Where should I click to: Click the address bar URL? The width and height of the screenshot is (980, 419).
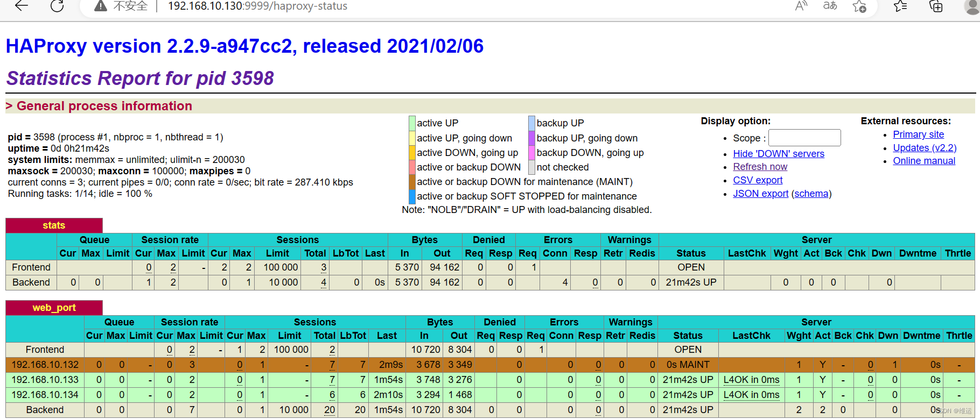(x=257, y=6)
